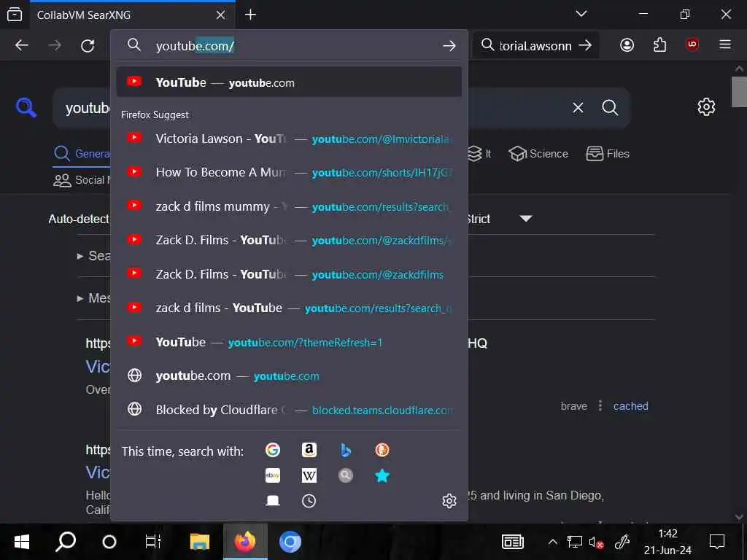Image resolution: width=747 pixels, height=560 pixels.
Task: Open SearXNG preferences gear icon
Action: (x=706, y=106)
